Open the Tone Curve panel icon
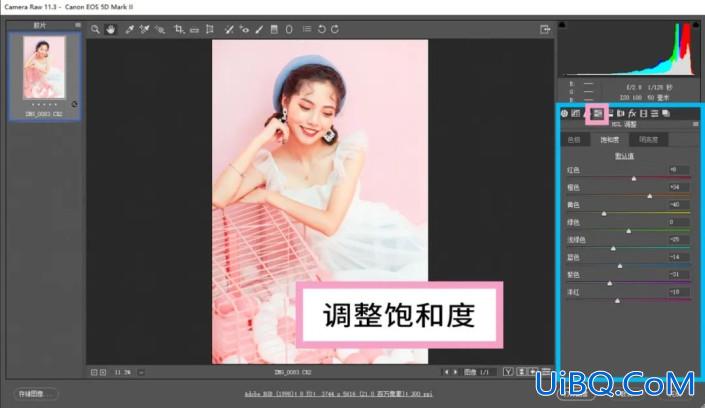This screenshot has width=705, height=408. coord(576,113)
